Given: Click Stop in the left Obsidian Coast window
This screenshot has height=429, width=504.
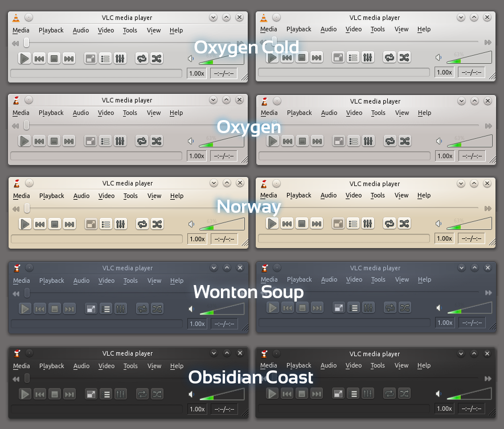Looking at the screenshot, I should tap(55, 394).
